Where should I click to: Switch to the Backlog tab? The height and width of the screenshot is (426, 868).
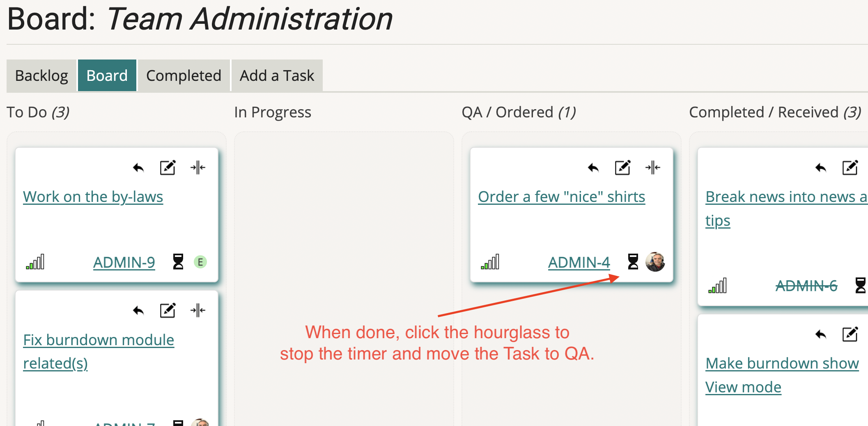41,76
